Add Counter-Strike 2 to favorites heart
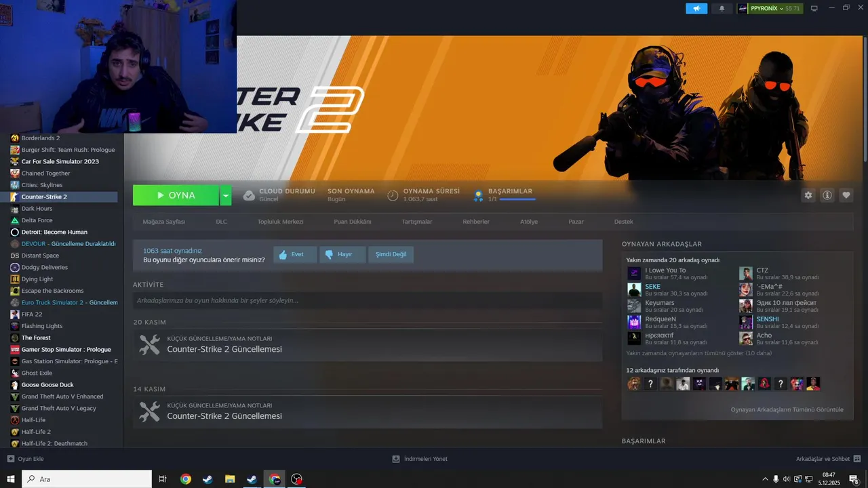 coord(846,195)
